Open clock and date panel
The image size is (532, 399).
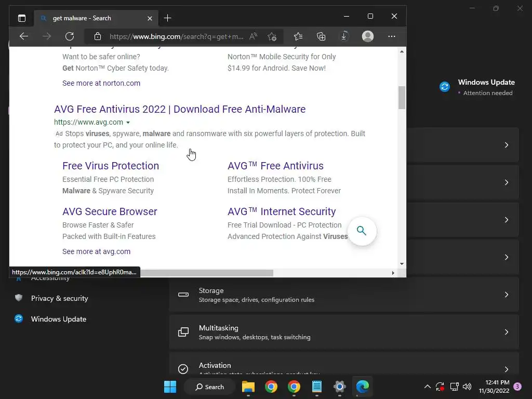point(494,387)
